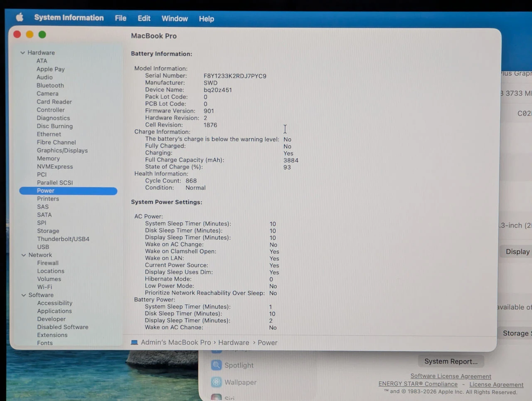
Task: Open the Software License Agreement link
Action: 451,376
